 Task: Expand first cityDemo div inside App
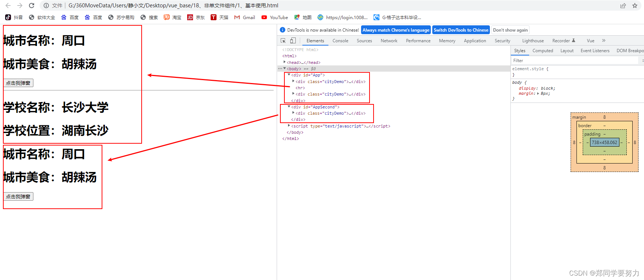[x=293, y=81]
